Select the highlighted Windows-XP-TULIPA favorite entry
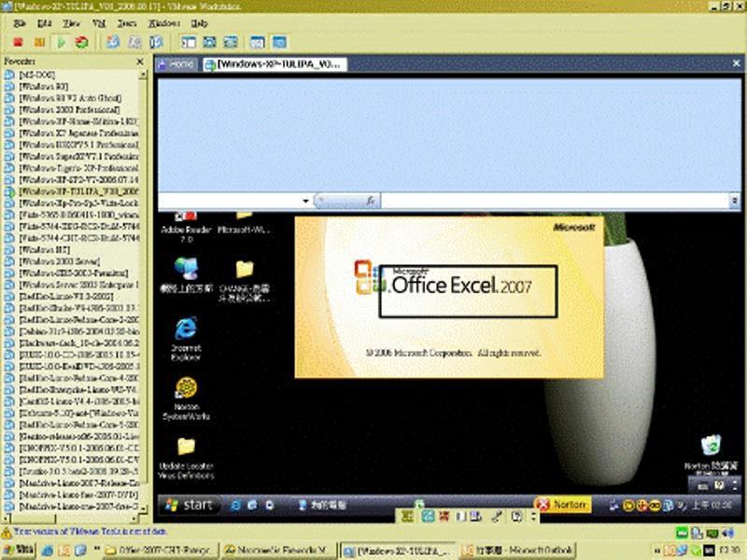 78,191
